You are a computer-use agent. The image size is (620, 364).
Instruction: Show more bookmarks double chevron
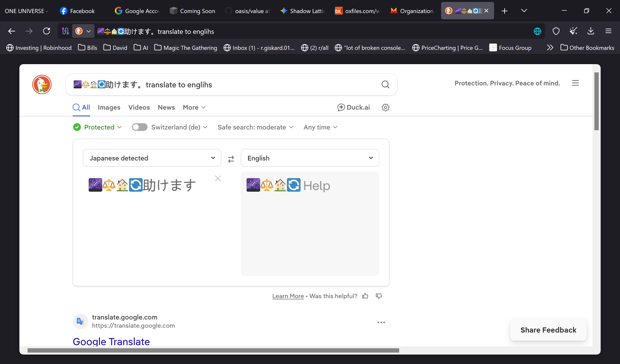coord(550,47)
